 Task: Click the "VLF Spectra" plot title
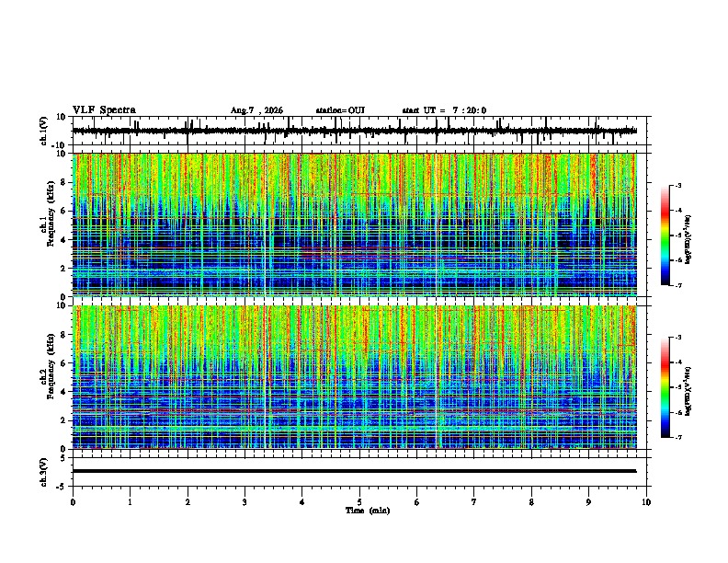click(x=104, y=110)
